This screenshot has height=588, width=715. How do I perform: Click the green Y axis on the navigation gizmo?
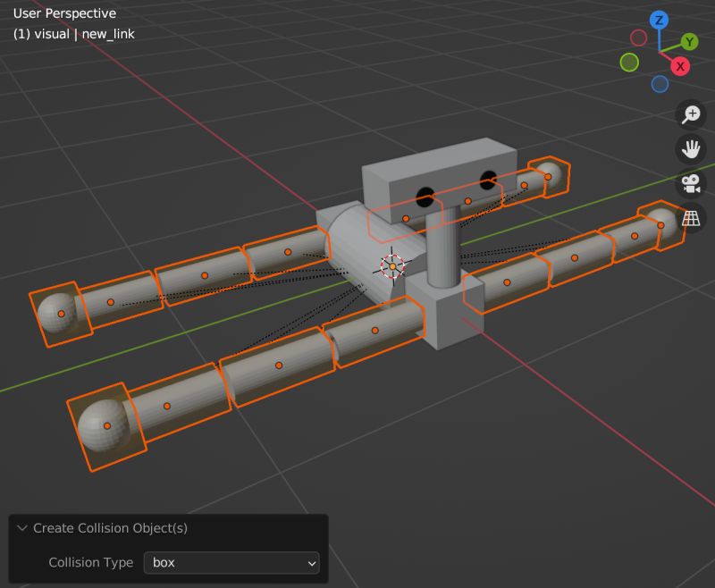click(x=690, y=41)
